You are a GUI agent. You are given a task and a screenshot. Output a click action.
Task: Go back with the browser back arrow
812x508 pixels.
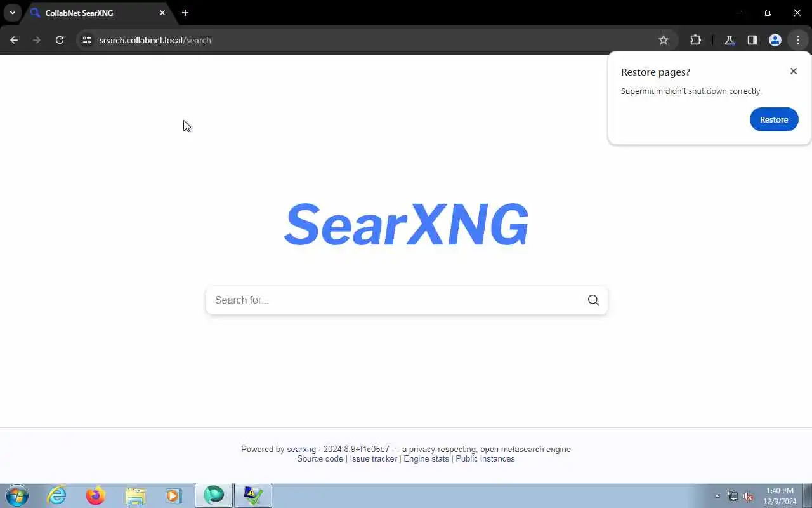click(14, 40)
